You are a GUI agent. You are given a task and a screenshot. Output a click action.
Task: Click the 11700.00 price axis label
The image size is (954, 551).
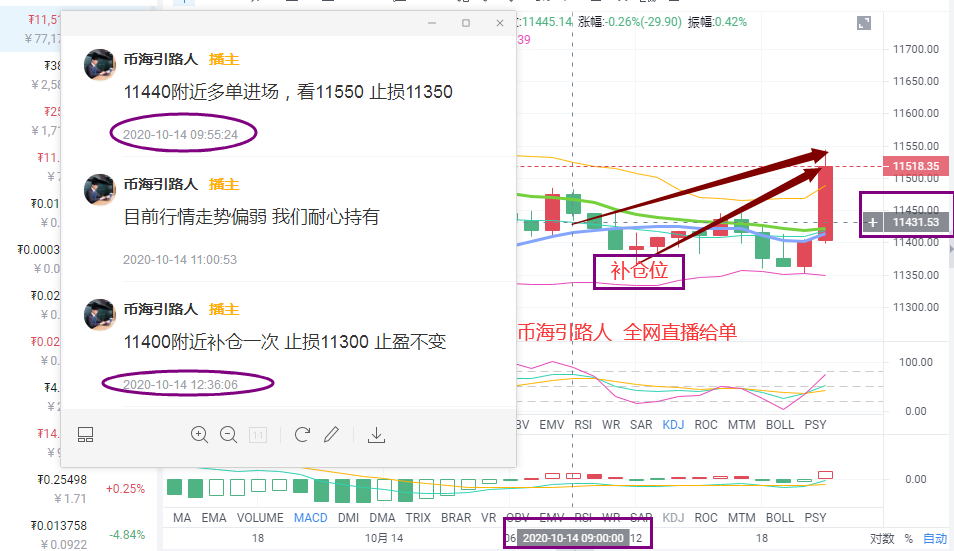[x=916, y=49]
